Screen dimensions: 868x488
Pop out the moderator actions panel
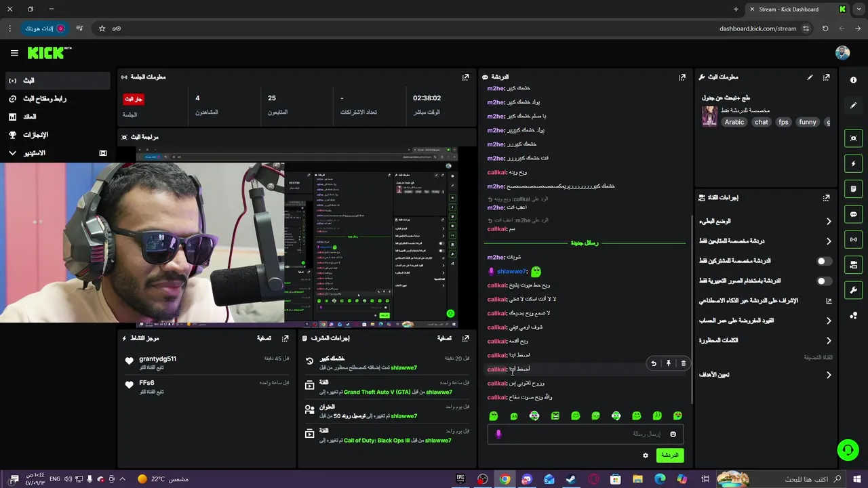pos(465,338)
